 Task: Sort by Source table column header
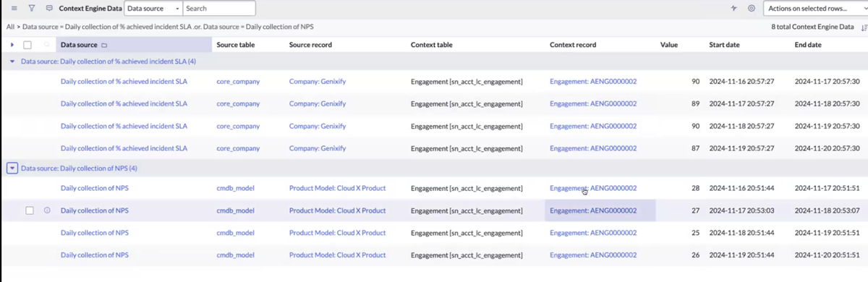click(x=237, y=45)
